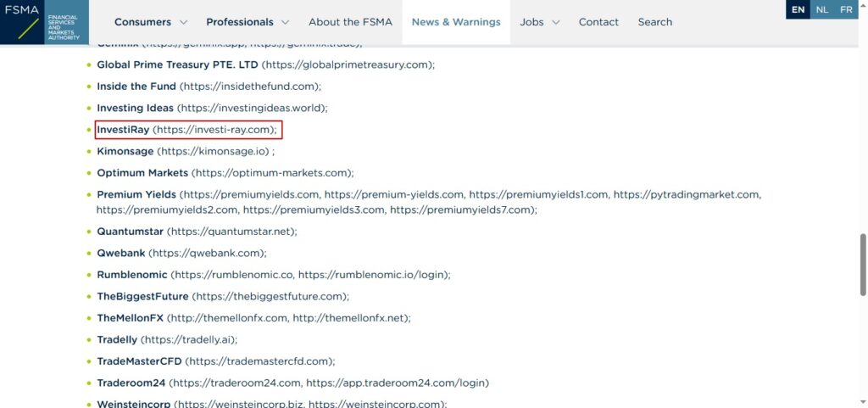Click the Quantumstar entry name

[x=130, y=232]
